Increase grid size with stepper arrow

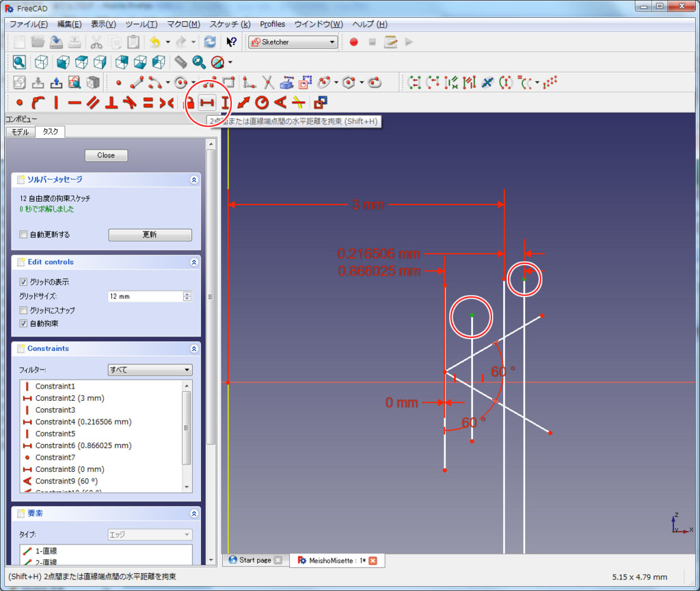pyautogui.click(x=187, y=293)
